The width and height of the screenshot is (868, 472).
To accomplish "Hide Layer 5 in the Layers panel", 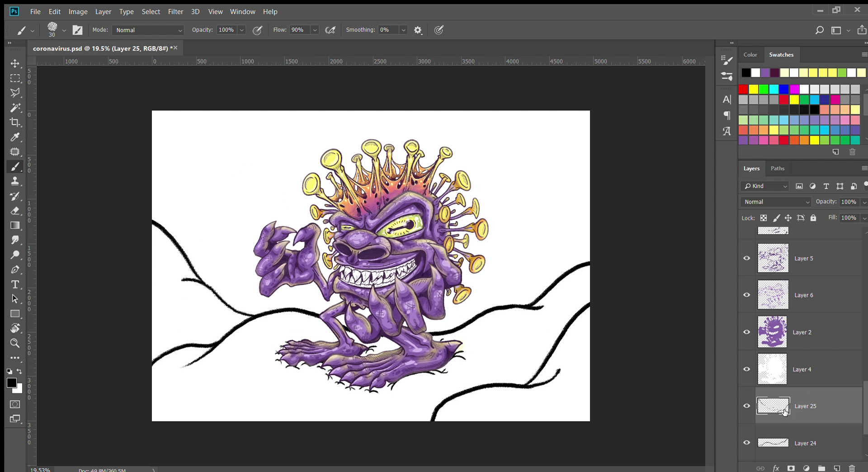I will pos(746,258).
